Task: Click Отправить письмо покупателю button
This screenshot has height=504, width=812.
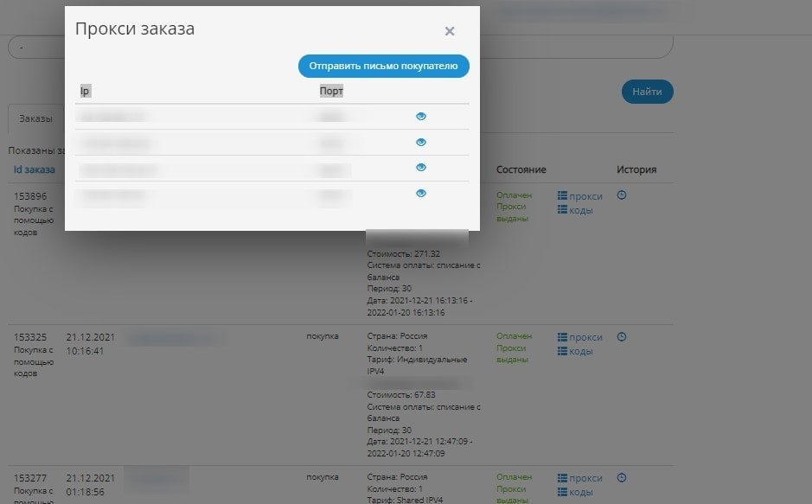Action: 384,67
